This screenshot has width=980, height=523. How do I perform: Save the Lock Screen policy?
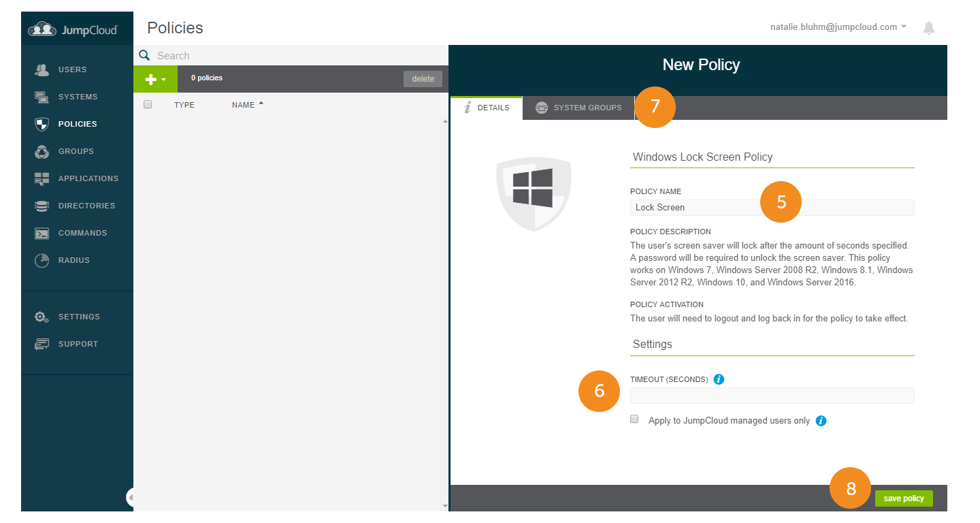(904, 498)
